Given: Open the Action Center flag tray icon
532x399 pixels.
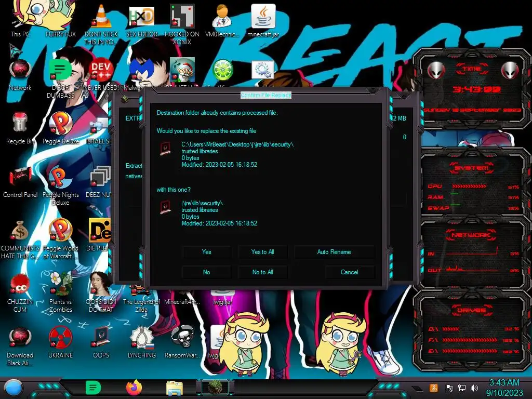Looking at the screenshot, I should (x=449, y=388).
